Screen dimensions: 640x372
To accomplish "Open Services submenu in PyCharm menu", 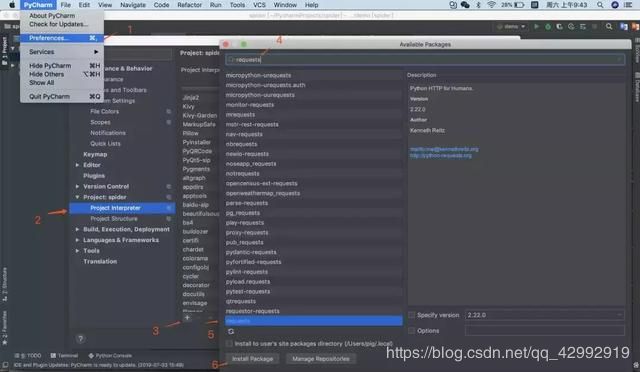I will tap(62, 52).
